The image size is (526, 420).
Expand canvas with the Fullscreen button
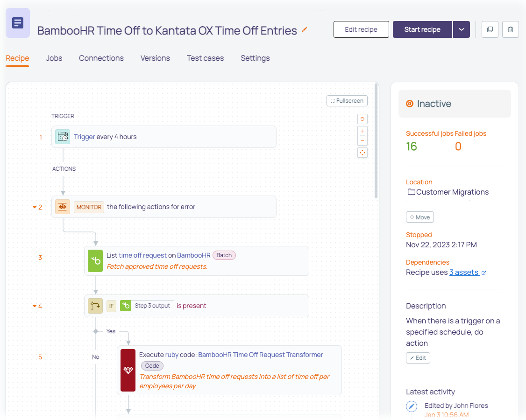pyautogui.click(x=347, y=101)
